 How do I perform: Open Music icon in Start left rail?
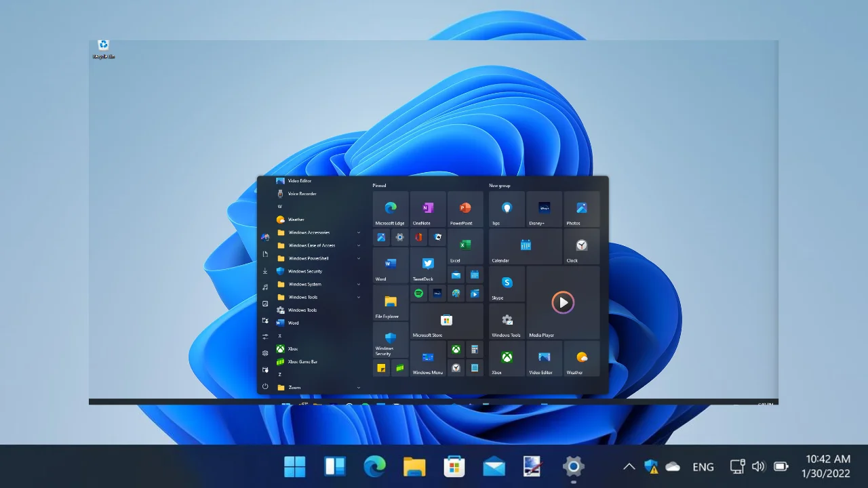tap(265, 287)
